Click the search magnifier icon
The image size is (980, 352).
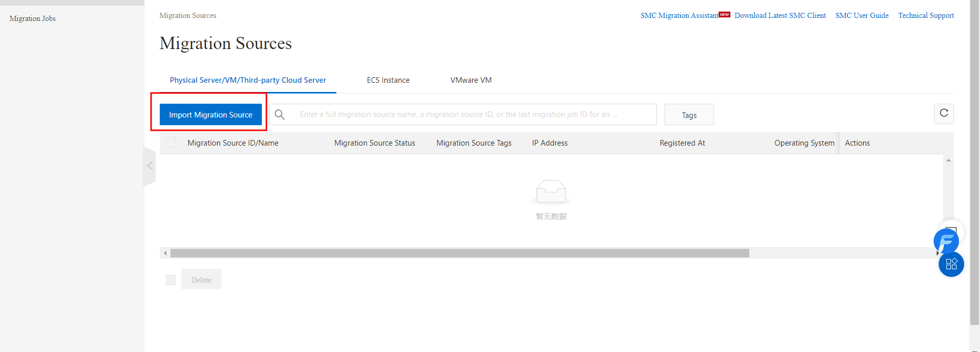tap(280, 114)
